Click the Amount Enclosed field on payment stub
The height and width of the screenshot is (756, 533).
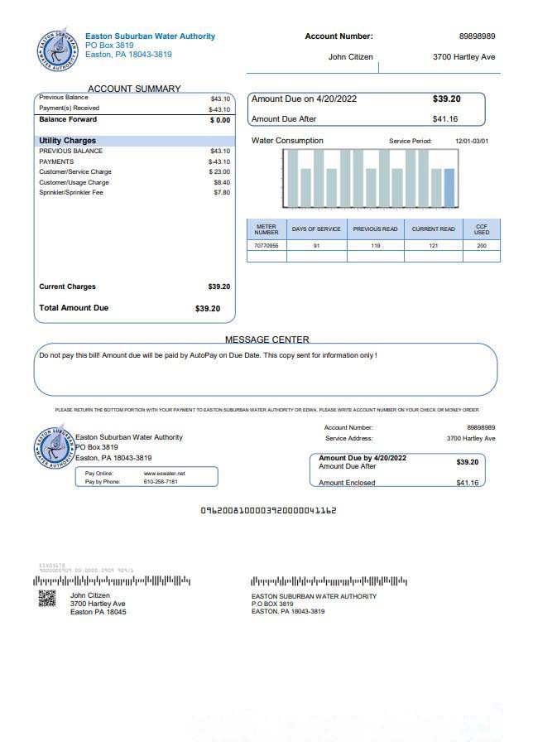347,483
